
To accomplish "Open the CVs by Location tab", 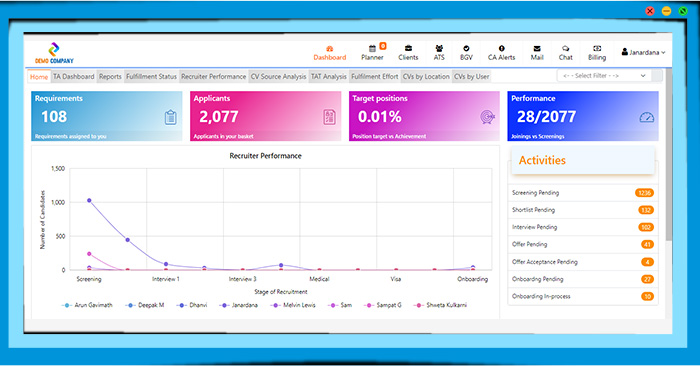I will click(x=426, y=76).
